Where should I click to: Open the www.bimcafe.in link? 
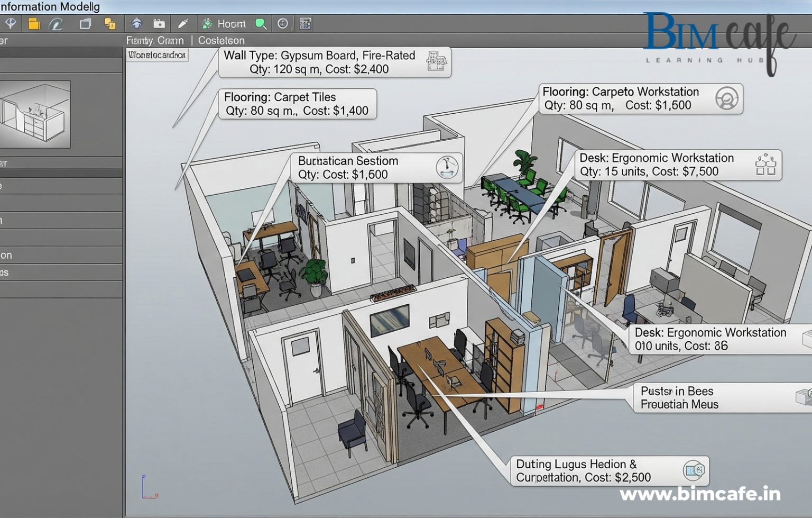pyautogui.click(x=701, y=494)
